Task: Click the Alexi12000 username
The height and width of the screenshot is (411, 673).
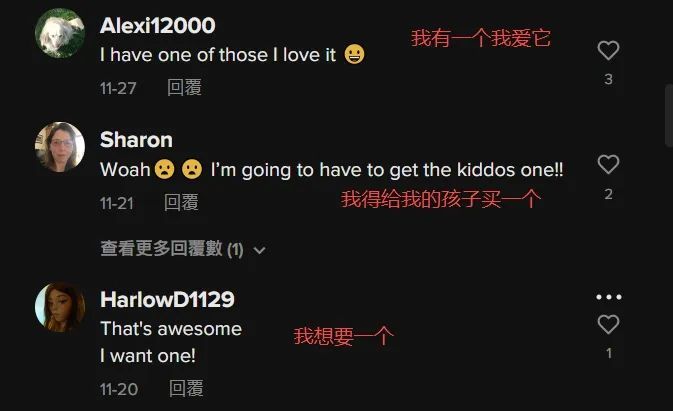Action: click(x=158, y=26)
